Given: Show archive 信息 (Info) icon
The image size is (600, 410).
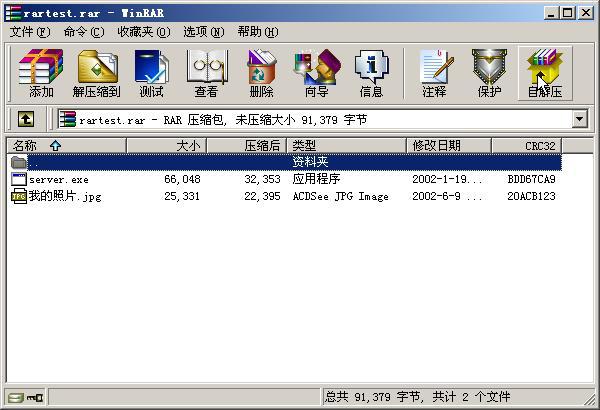Looking at the screenshot, I should [371, 73].
